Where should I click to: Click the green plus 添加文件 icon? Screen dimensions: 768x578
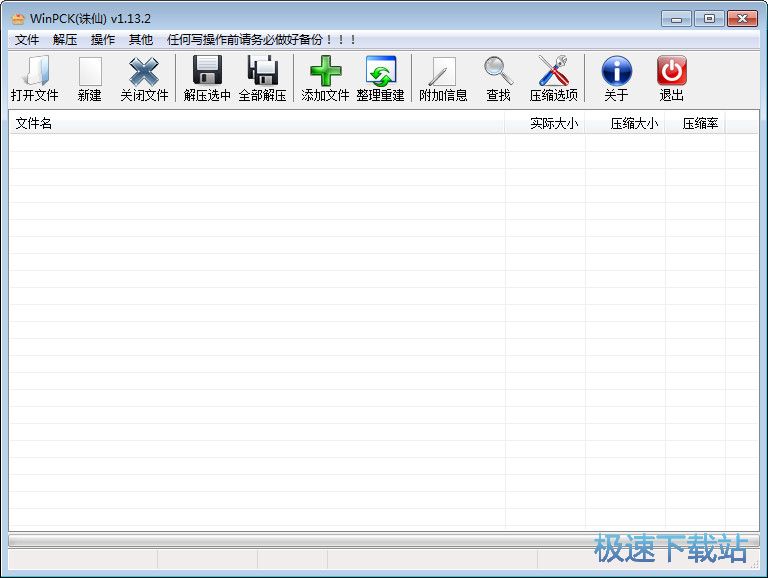(x=325, y=72)
